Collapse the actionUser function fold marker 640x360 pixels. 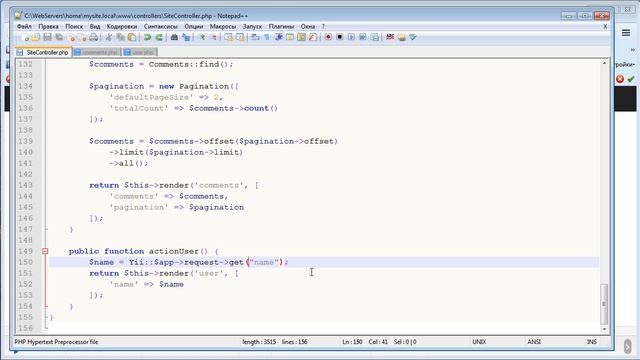click(45, 251)
